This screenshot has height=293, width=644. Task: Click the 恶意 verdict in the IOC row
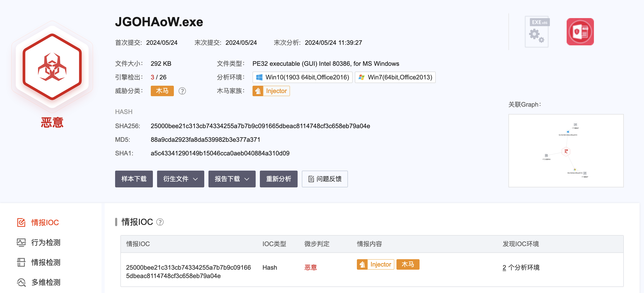(x=311, y=268)
